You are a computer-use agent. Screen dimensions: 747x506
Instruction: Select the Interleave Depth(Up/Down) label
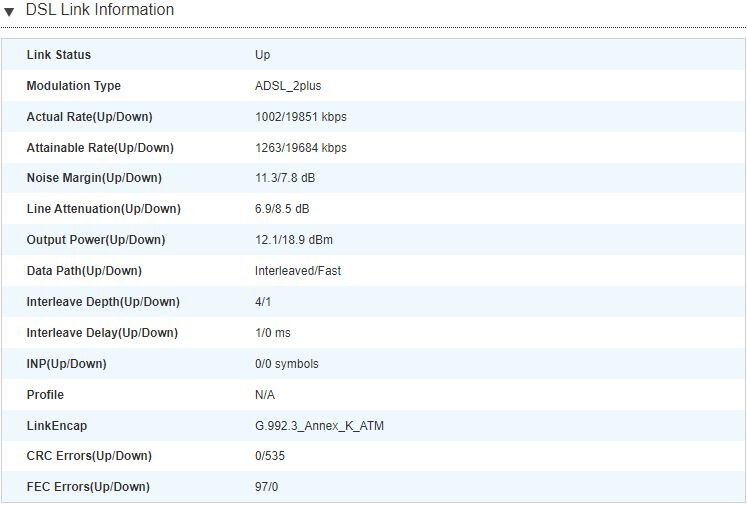coord(103,302)
